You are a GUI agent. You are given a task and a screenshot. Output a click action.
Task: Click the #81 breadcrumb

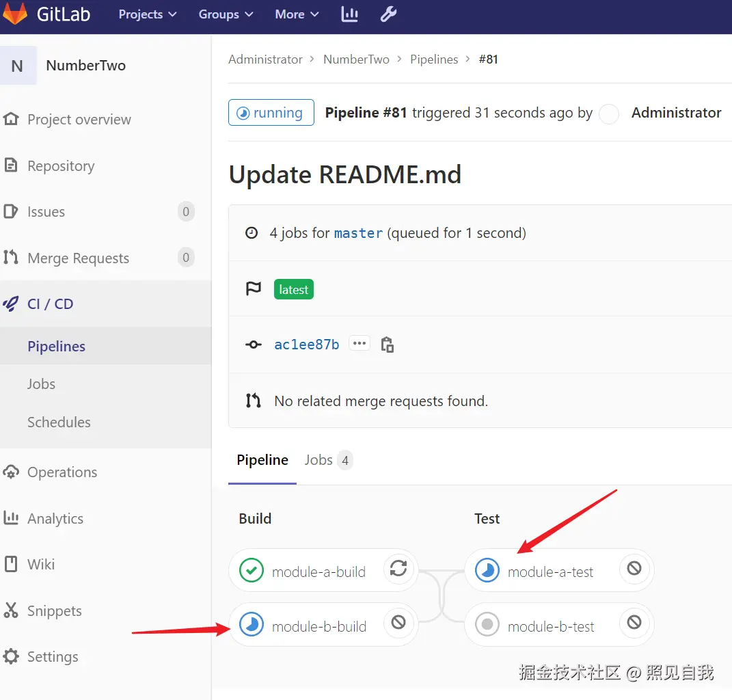(x=488, y=59)
